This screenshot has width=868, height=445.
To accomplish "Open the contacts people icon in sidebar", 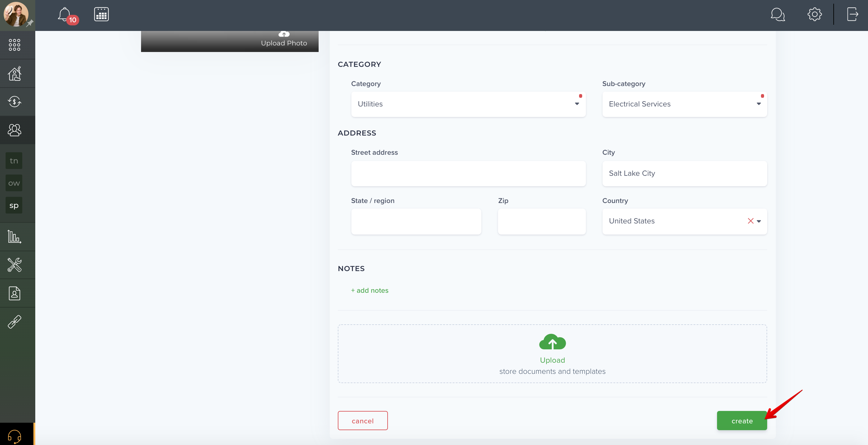I will click(15, 130).
